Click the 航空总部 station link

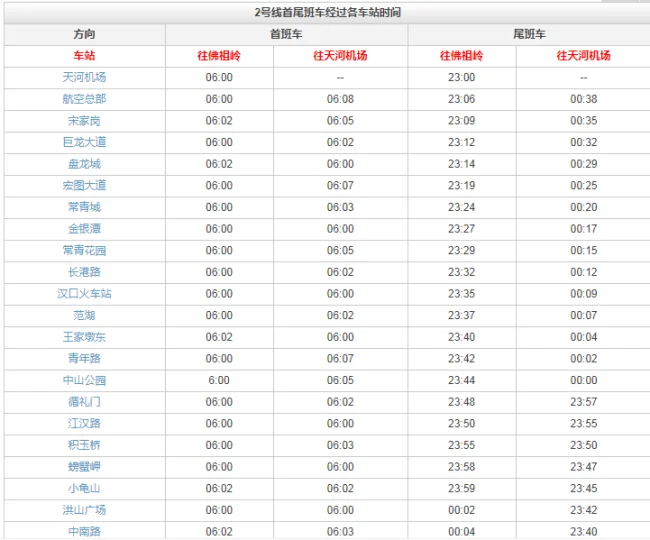(84, 99)
